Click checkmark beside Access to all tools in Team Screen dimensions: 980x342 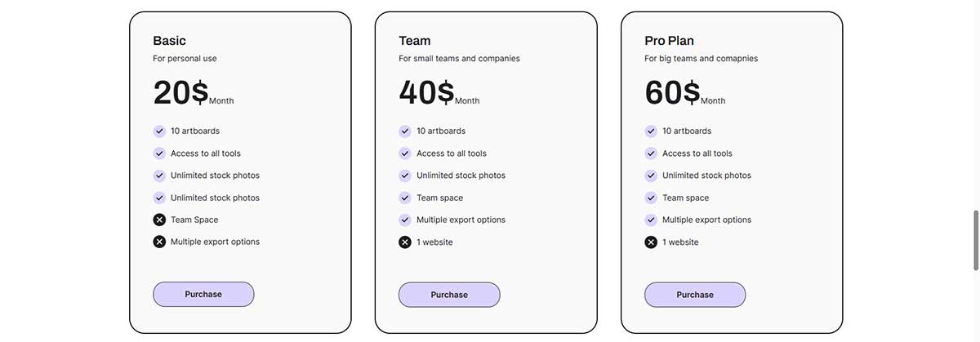pos(405,153)
